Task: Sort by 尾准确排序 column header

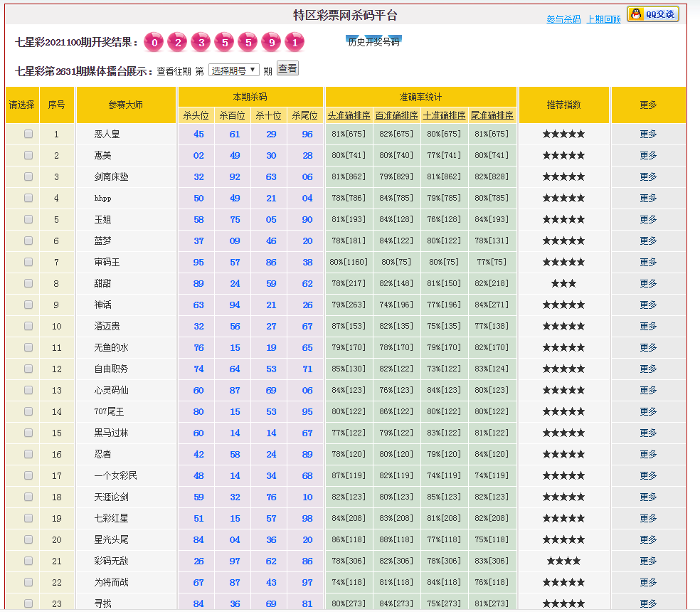Action: click(492, 115)
